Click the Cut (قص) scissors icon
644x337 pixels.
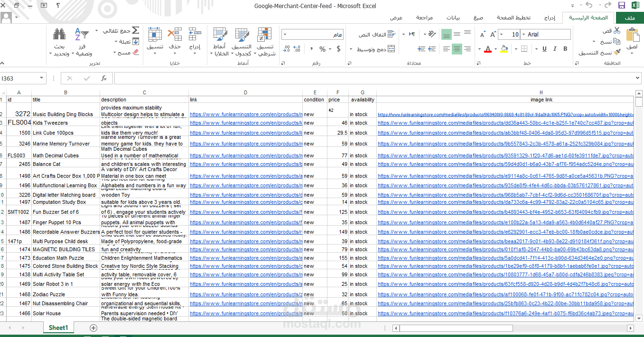(617, 30)
